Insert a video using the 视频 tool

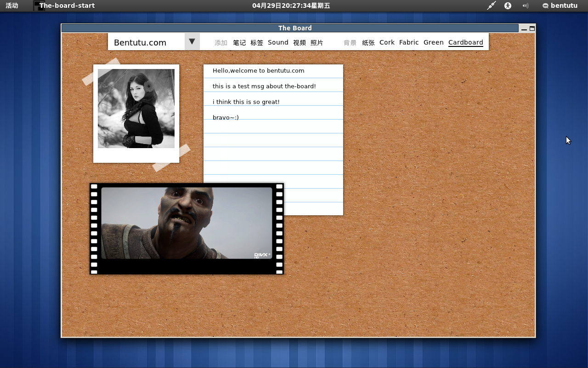[x=300, y=42]
